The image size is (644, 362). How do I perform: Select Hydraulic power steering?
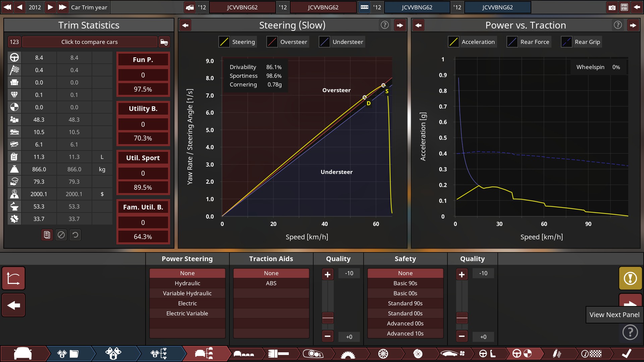point(187,283)
